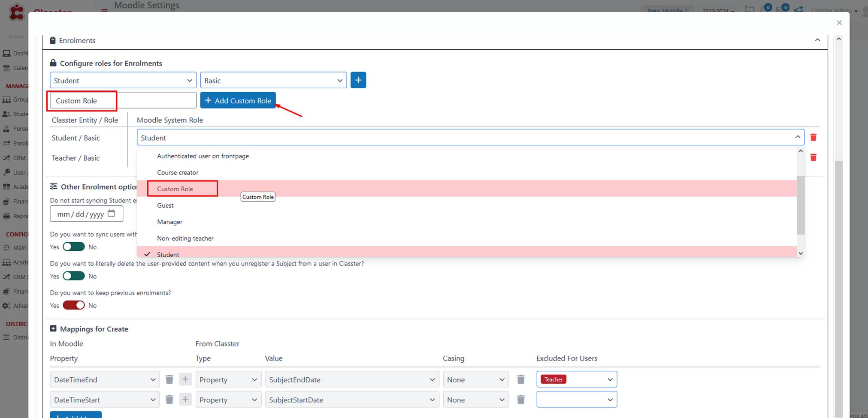Viewport: 868px width, 418px height.
Task: Open Calendar in the sidebar
Action: tap(15, 68)
